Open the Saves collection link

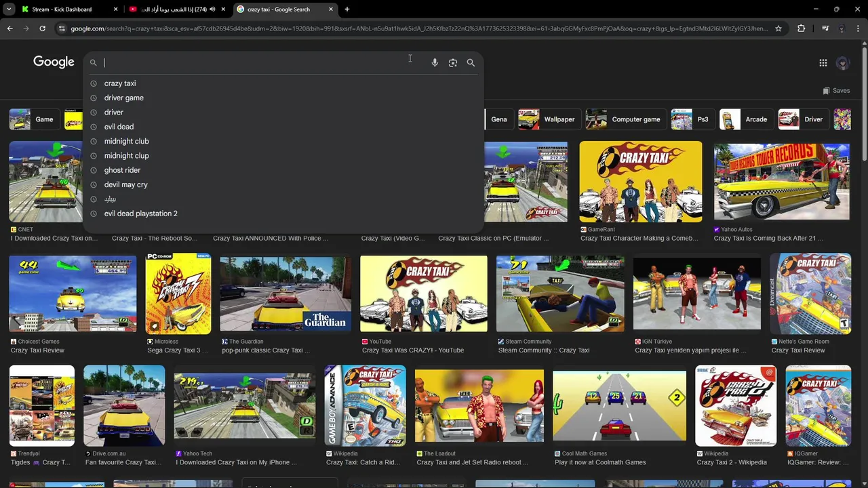[835, 91]
